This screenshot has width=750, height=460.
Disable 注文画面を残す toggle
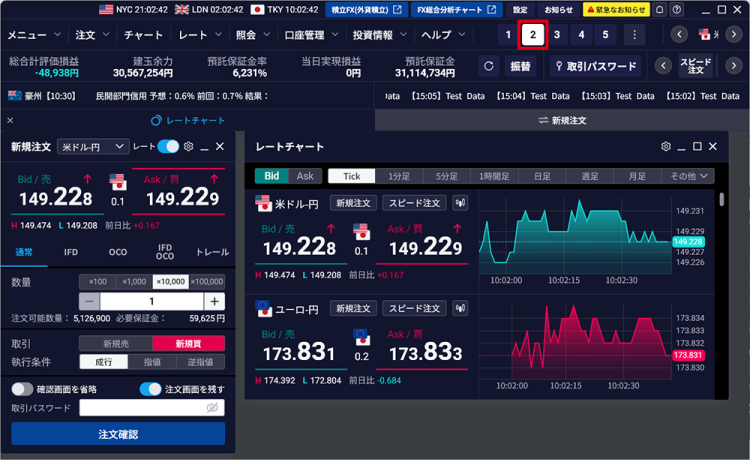pyautogui.click(x=150, y=389)
